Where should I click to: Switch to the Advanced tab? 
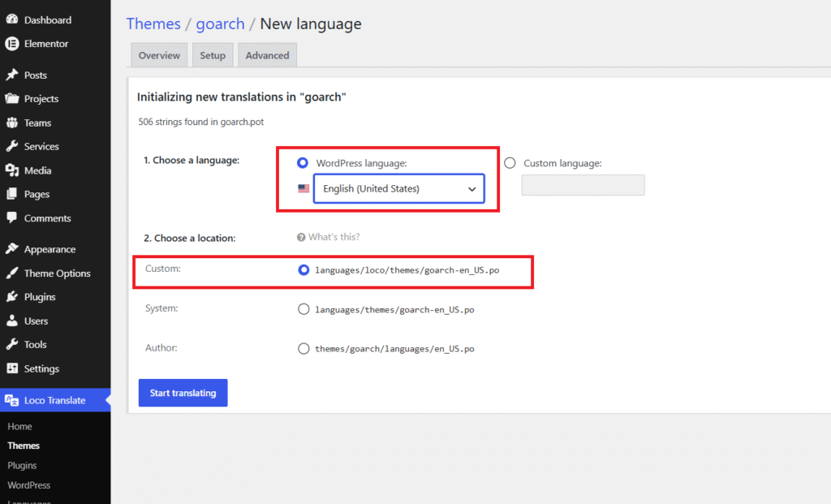pyautogui.click(x=267, y=55)
